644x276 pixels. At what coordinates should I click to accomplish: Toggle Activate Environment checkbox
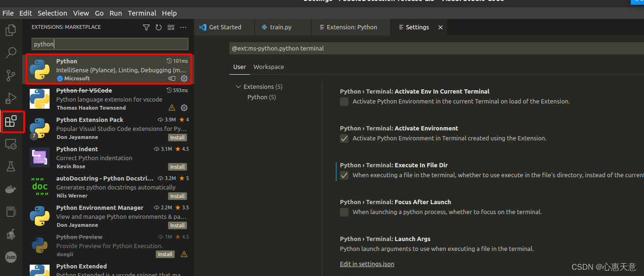point(344,138)
